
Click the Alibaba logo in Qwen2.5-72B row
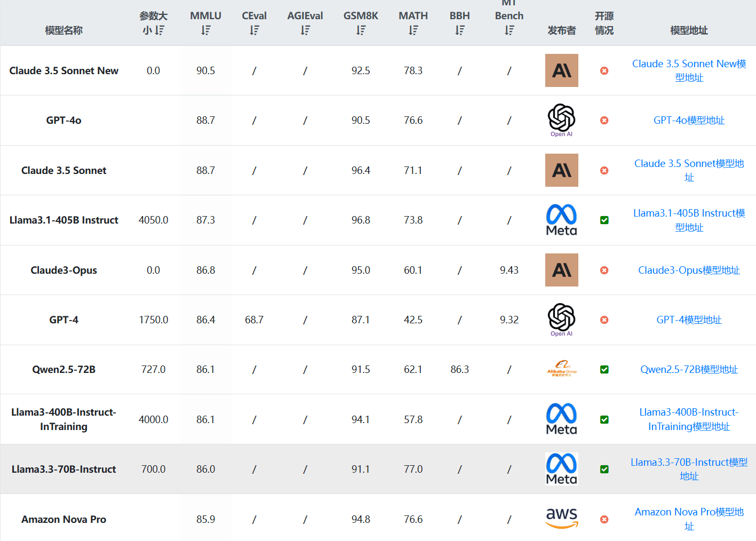[x=561, y=369]
